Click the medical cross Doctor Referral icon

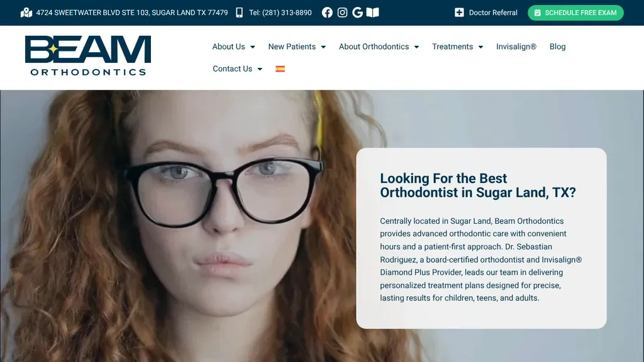(x=459, y=13)
